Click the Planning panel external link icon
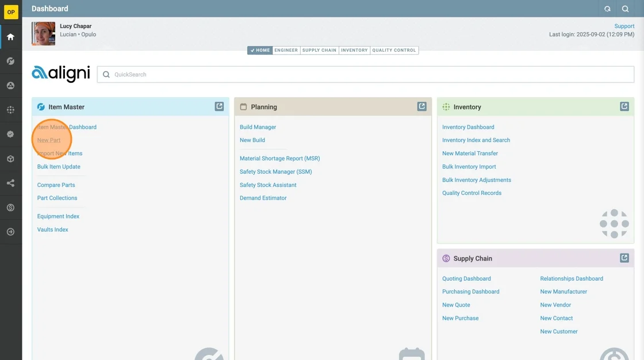The width and height of the screenshot is (644, 360). (421, 106)
